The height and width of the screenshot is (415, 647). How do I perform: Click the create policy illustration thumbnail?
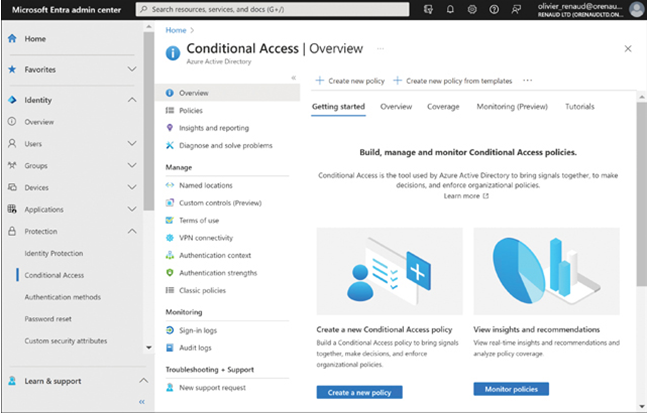[x=390, y=271]
